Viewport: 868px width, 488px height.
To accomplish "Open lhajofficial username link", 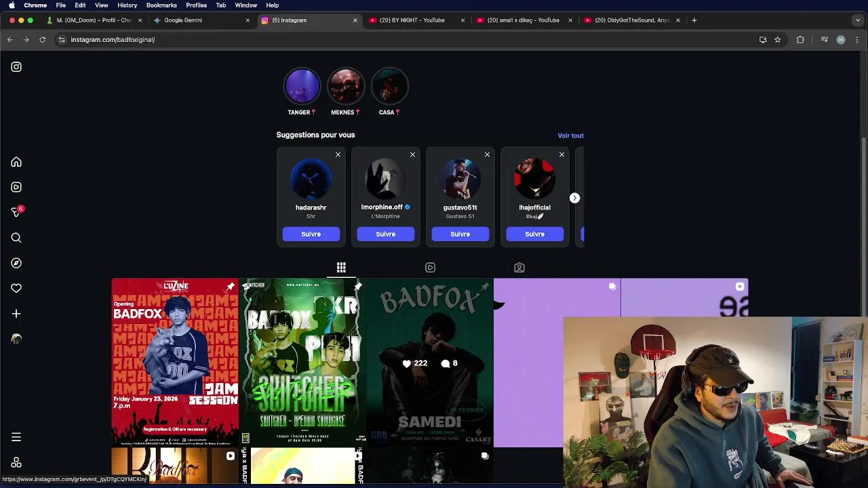I will coord(534,207).
